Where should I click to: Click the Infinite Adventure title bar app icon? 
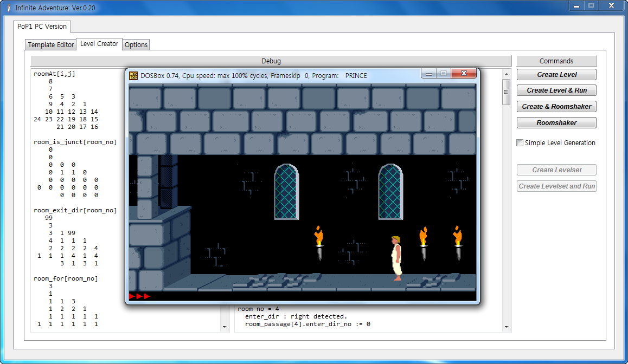(x=9, y=8)
